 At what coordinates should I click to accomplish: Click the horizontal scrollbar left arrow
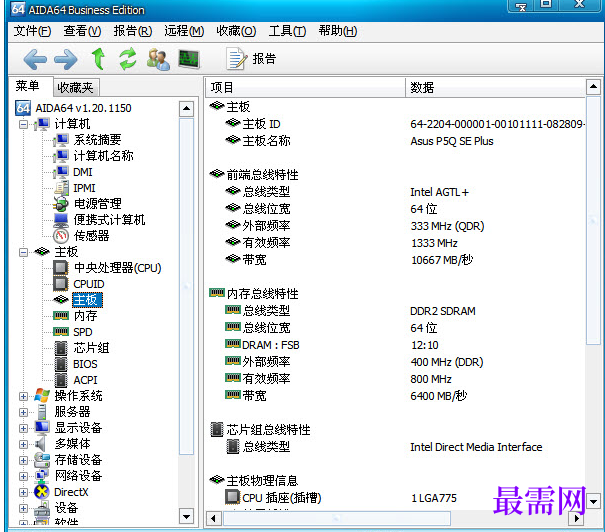pos(214,518)
